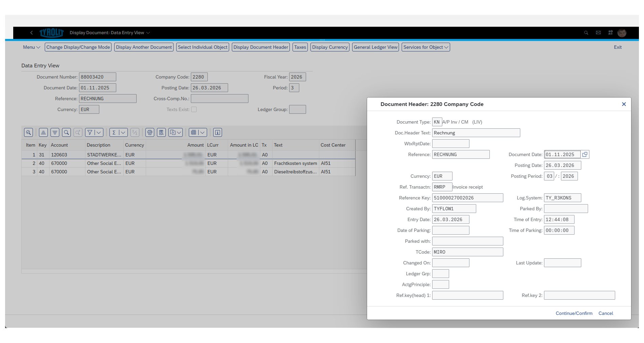Click the Doc.Header Text input field
644x343 pixels.
coord(476,133)
